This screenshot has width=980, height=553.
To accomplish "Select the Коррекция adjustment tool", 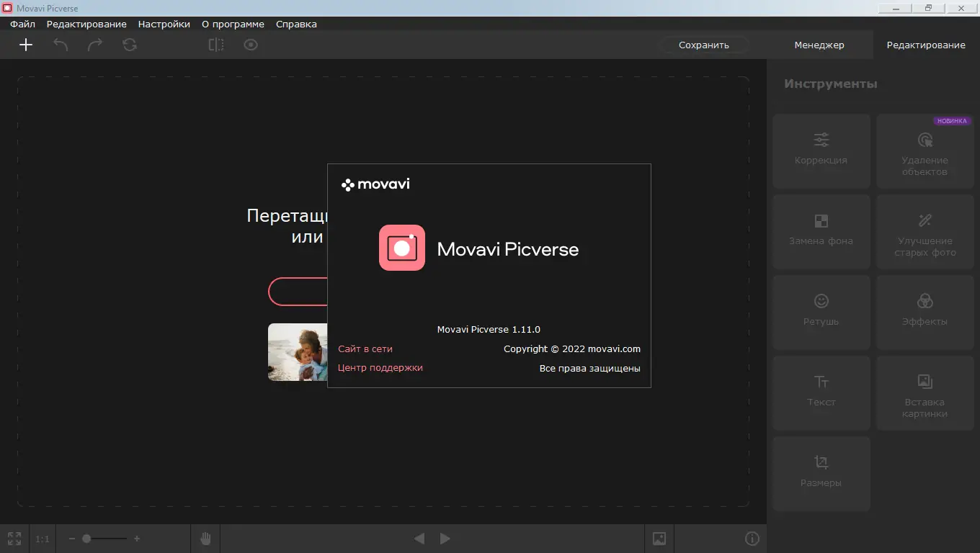I will click(821, 150).
